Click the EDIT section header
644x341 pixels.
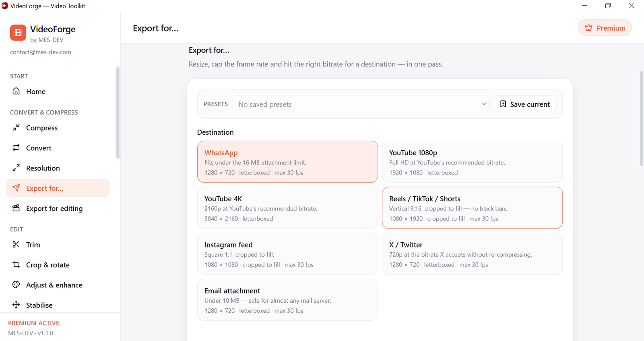pyautogui.click(x=17, y=229)
